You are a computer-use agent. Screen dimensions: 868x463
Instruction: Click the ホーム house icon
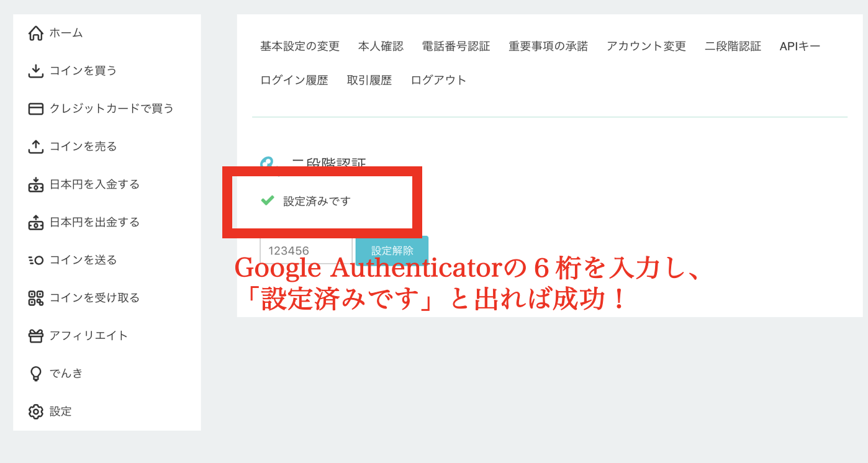click(x=36, y=33)
